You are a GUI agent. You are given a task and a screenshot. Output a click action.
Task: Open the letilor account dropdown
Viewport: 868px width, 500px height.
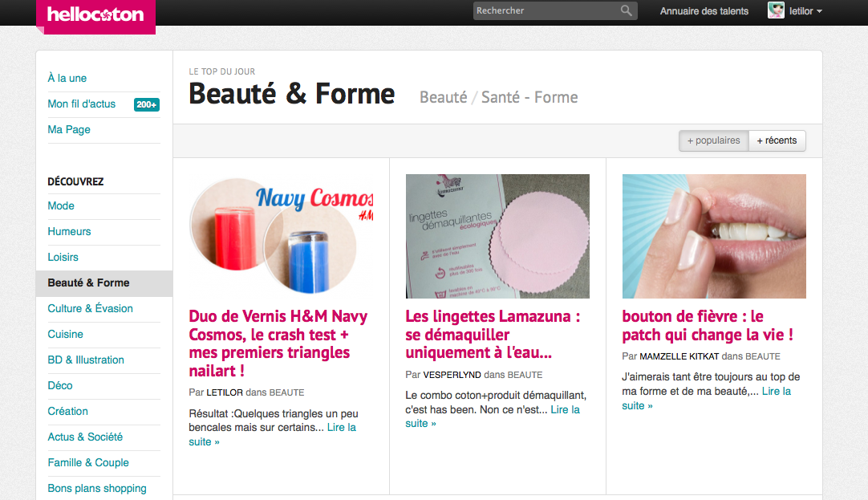(x=805, y=11)
